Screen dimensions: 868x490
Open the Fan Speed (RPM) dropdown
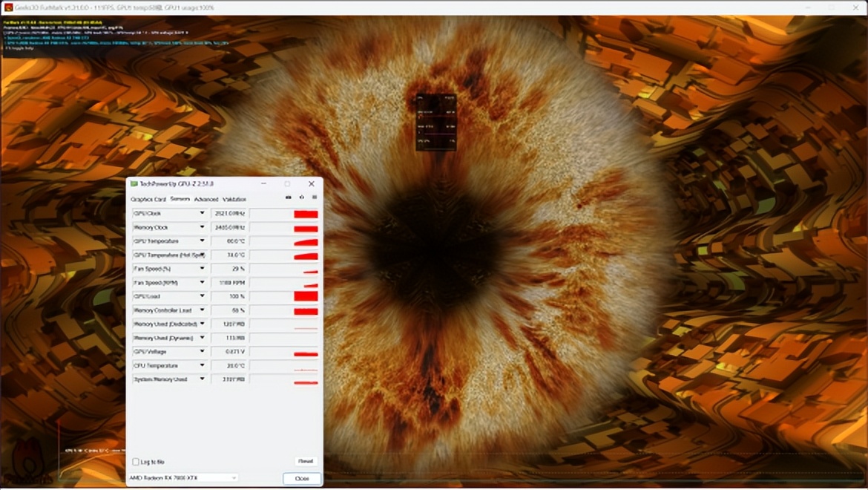pyautogui.click(x=202, y=282)
